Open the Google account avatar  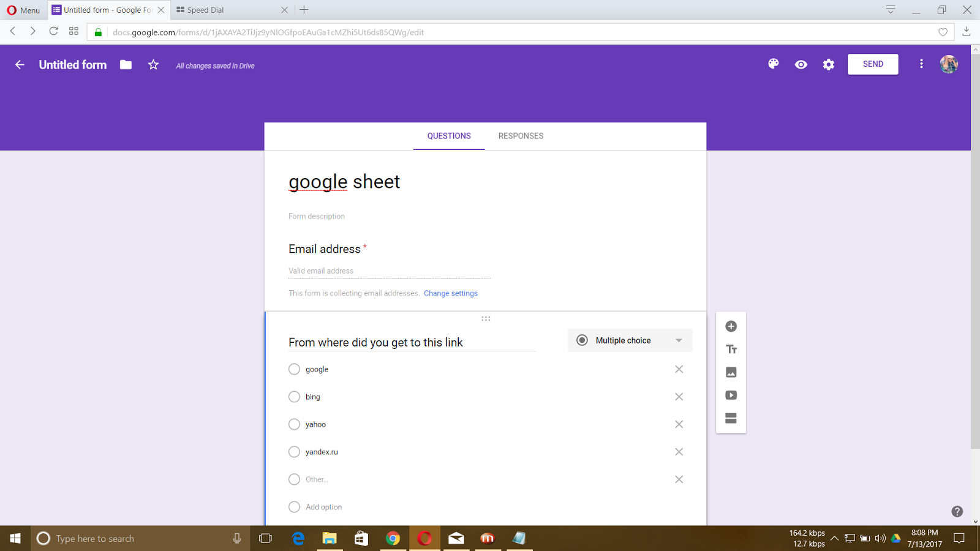pyautogui.click(x=949, y=64)
